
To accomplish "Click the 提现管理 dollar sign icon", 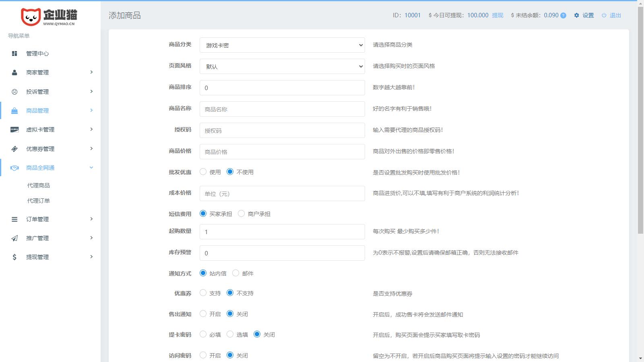I will (x=14, y=257).
